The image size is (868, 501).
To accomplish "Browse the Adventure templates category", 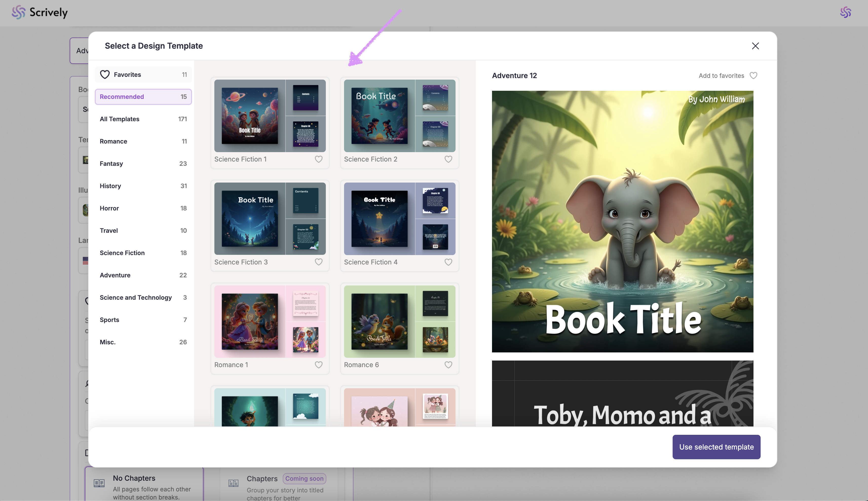I will coord(143,275).
